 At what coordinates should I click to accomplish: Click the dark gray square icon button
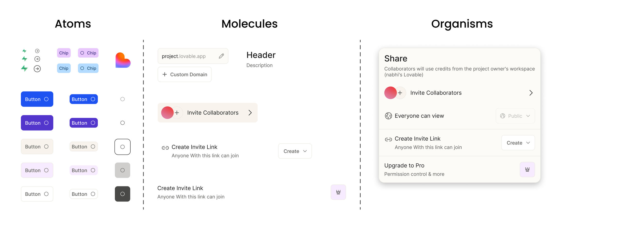123,194
